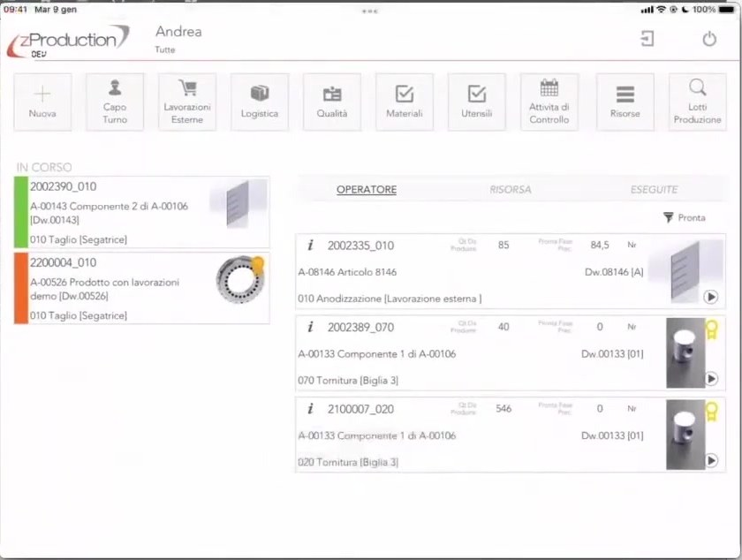Click the bearing ring thumbnail of 2200004_010
Image resolution: width=742 pixels, height=560 pixels.
coord(240,280)
